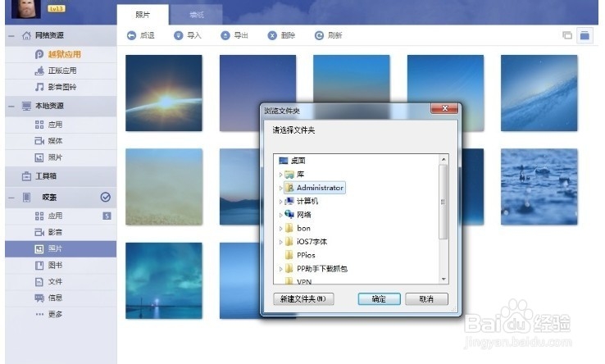Select the lake and mountains photo thumbnail
The width and height of the screenshot is (605, 364).
pos(239,187)
